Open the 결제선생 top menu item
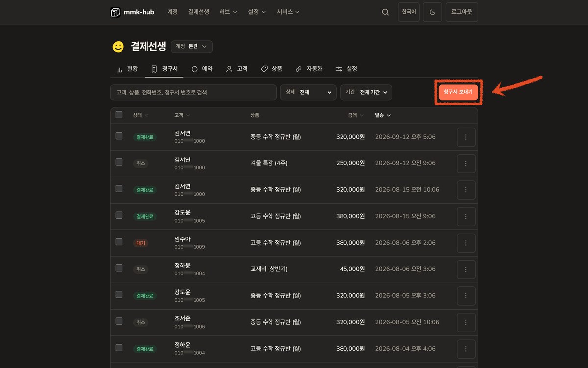 tap(198, 12)
